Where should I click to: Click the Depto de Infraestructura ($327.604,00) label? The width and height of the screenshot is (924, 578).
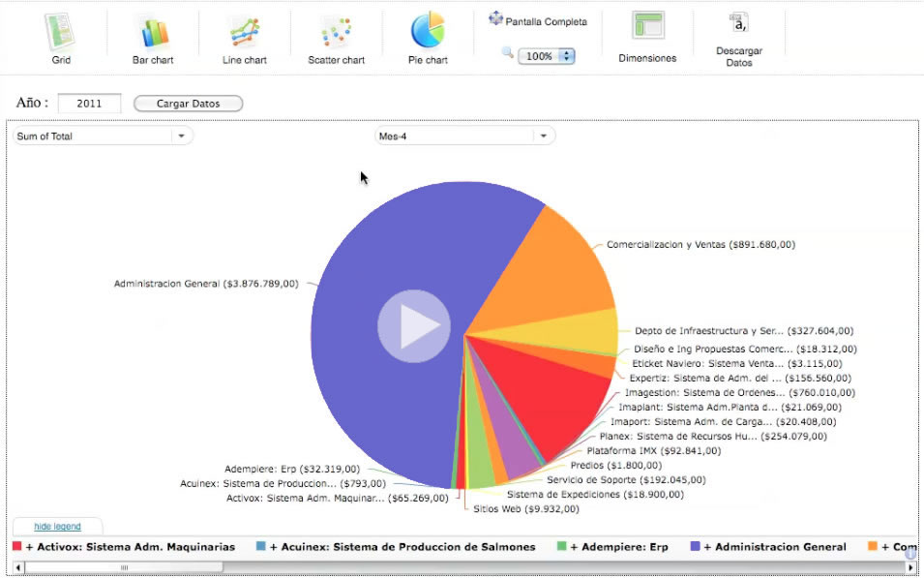[744, 331]
